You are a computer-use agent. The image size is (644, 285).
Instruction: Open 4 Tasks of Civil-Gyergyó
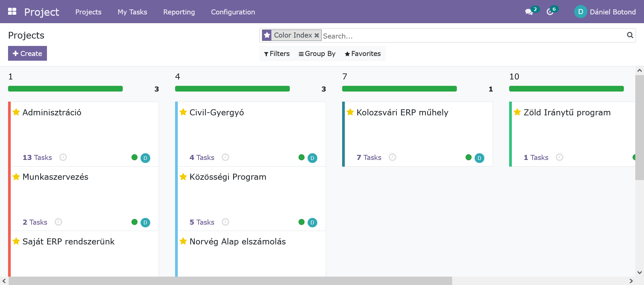pos(202,157)
